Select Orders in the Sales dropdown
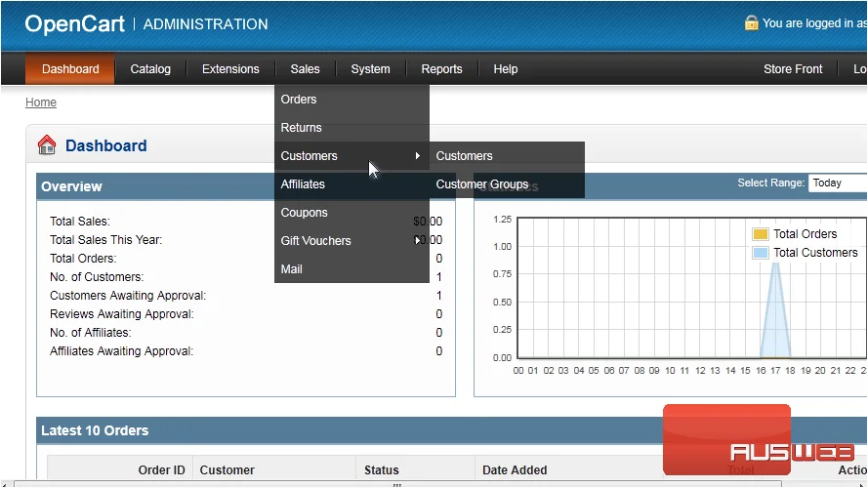Image resolution: width=868 pixels, height=488 pixels. 352,100
